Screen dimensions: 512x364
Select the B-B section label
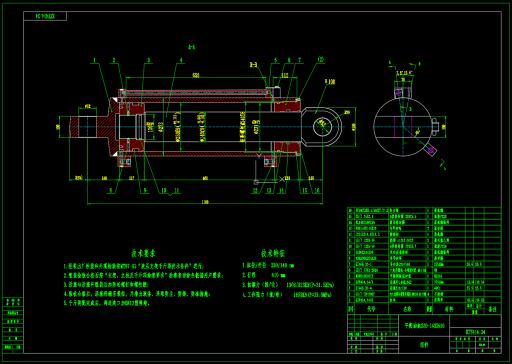[x=254, y=65]
